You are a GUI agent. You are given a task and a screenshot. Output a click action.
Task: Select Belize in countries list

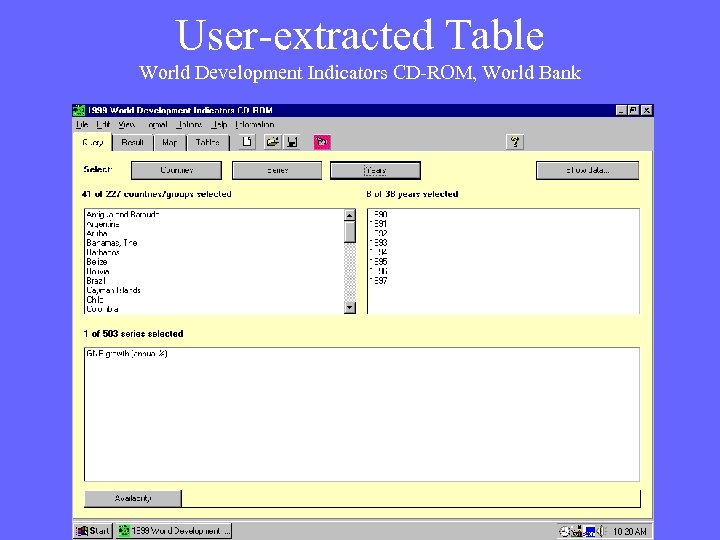[x=97, y=262]
